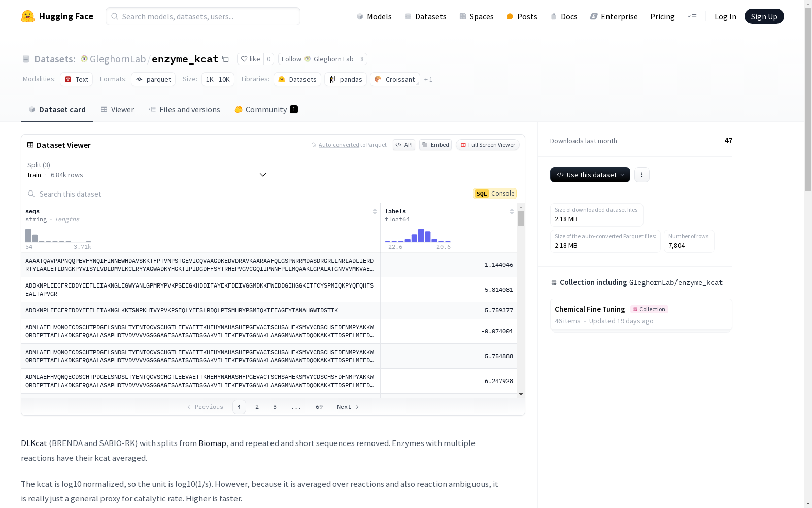Go to page 3 of the viewer
The height and width of the screenshot is (508, 812).
[x=275, y=407]
